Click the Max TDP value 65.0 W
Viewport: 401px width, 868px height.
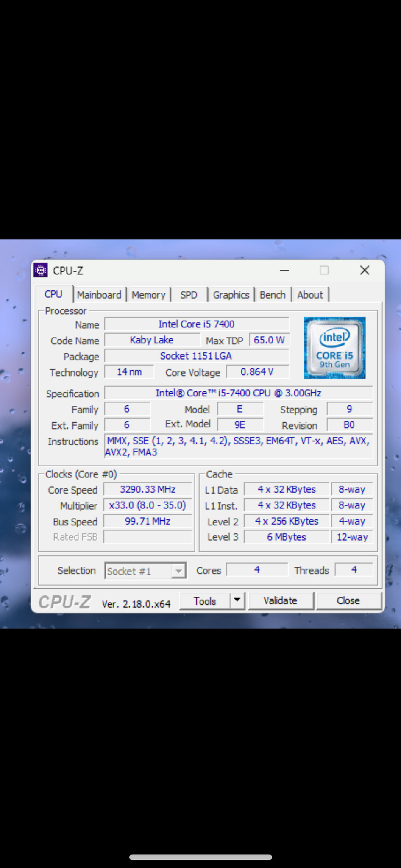click(269, 340)
